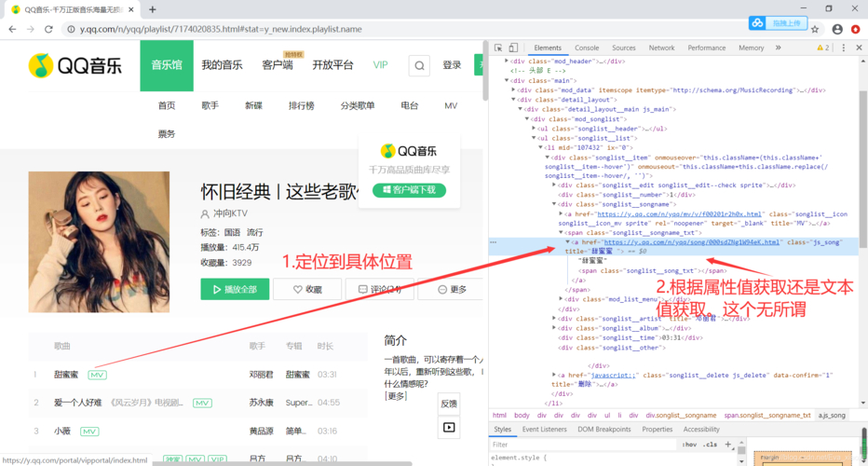Open the 评论 comments button

[379, 289]
